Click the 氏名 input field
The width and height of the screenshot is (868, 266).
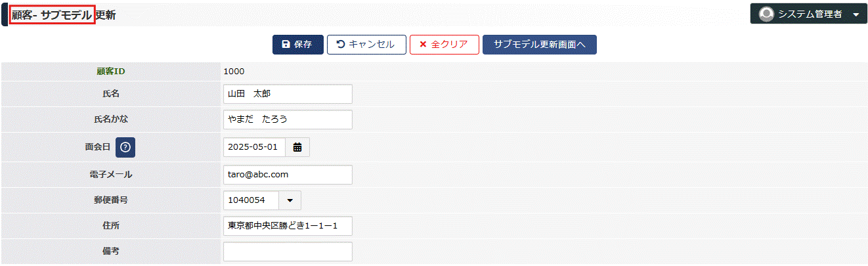click(288, 94)
